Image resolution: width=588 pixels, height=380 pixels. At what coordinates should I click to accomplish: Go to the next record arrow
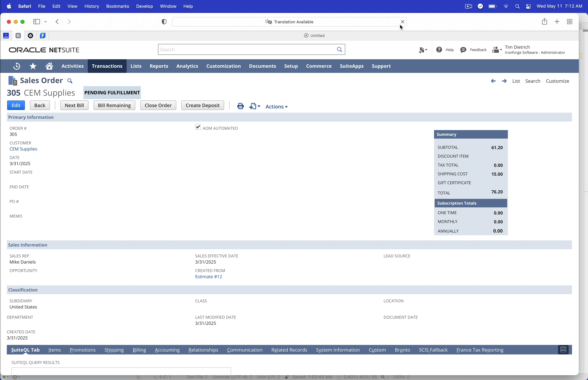pos(504,81)
